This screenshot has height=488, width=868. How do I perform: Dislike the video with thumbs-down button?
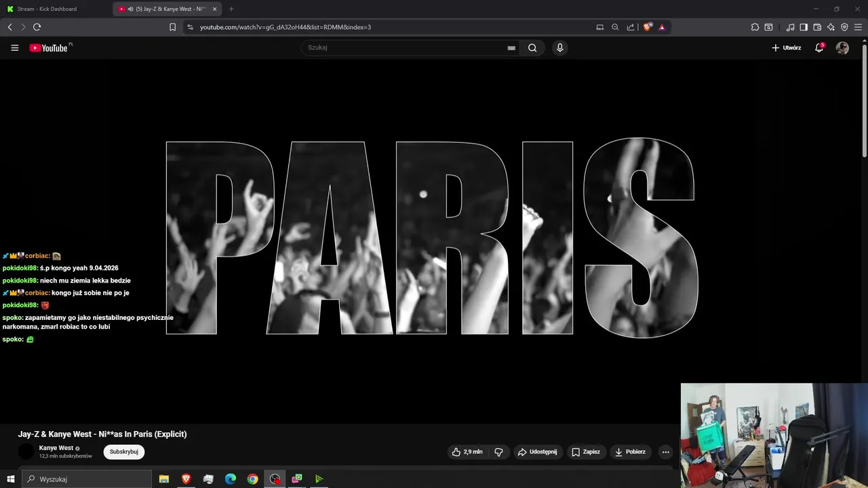point(498,452)
